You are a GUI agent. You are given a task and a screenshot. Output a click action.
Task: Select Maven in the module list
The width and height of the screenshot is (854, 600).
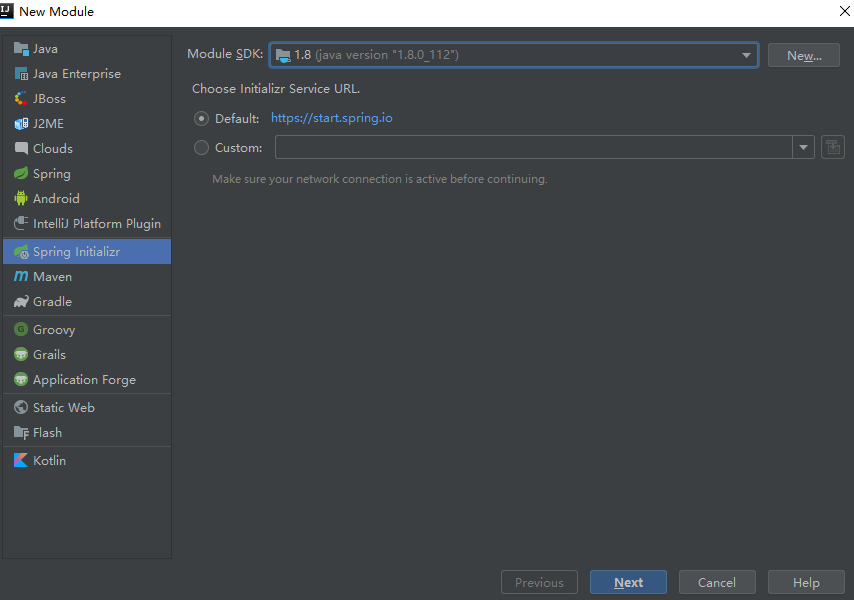(x=87, y=277)
